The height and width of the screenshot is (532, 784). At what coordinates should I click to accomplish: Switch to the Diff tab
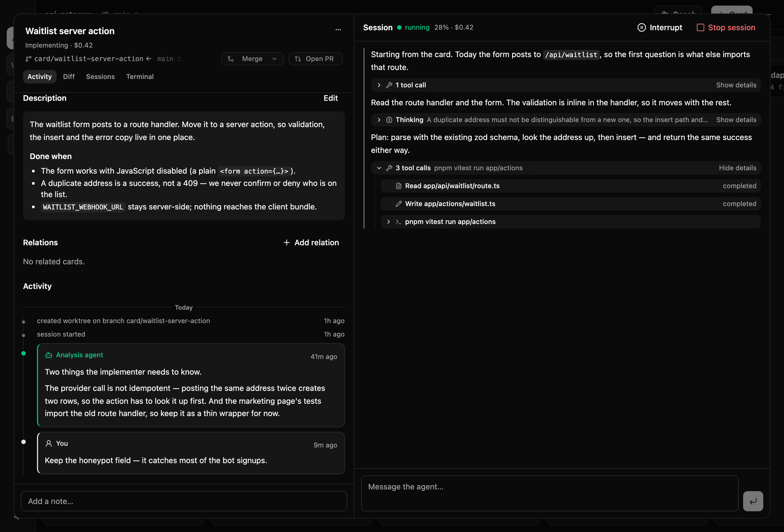tap(69, 76)
